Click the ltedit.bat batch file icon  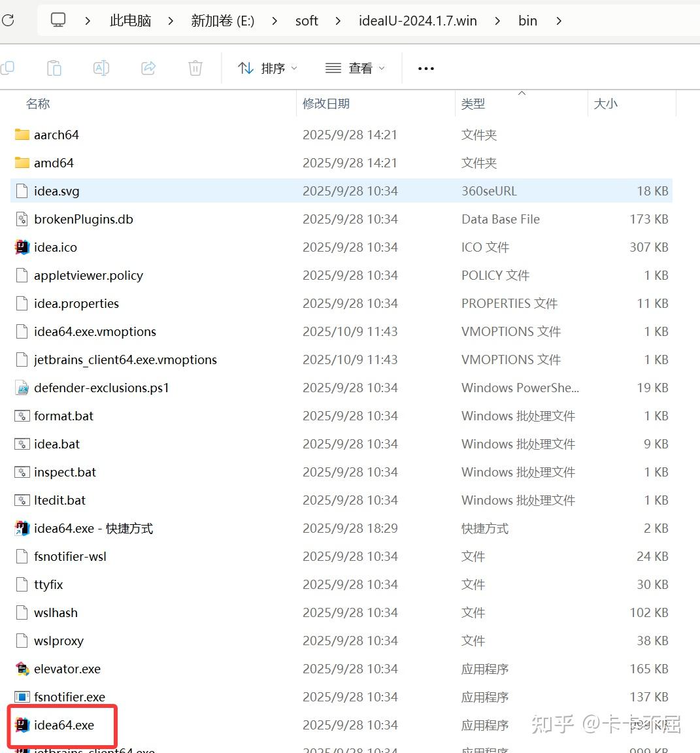22,500
